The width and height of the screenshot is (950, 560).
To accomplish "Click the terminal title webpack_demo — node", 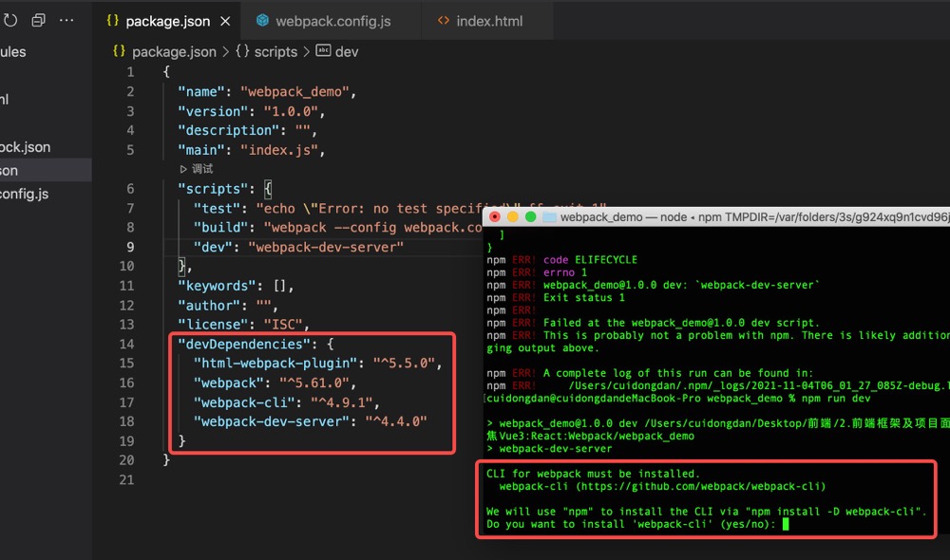I will coord(623,216).
